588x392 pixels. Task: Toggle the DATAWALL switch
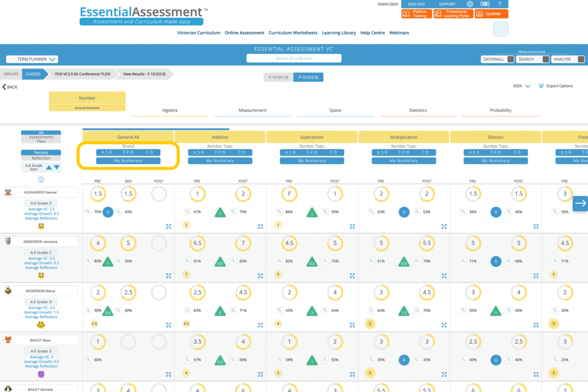[510, 59]
